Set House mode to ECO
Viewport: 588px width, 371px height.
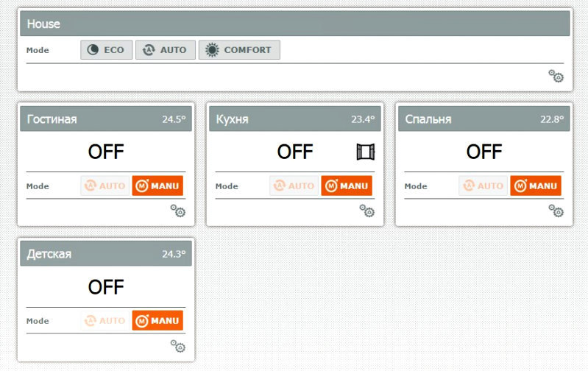point(107,50)
